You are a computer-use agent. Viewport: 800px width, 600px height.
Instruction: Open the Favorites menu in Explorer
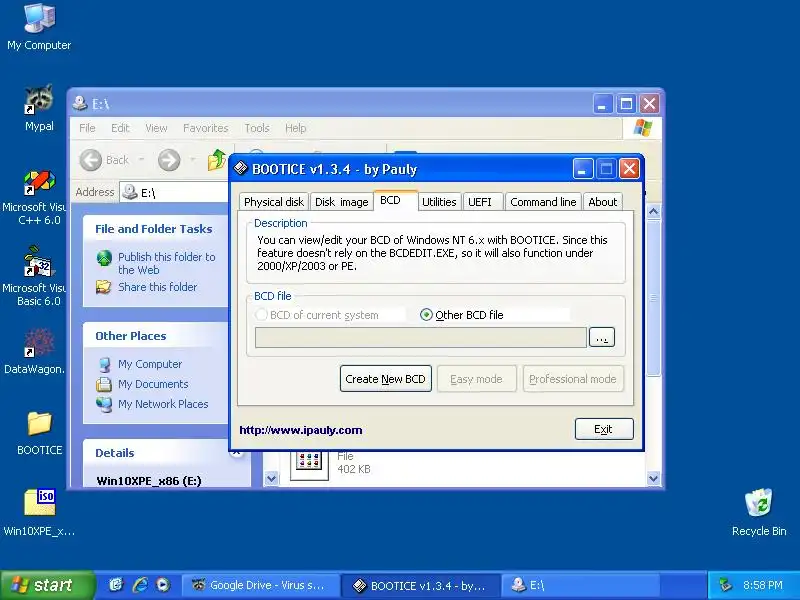point(206,128)
